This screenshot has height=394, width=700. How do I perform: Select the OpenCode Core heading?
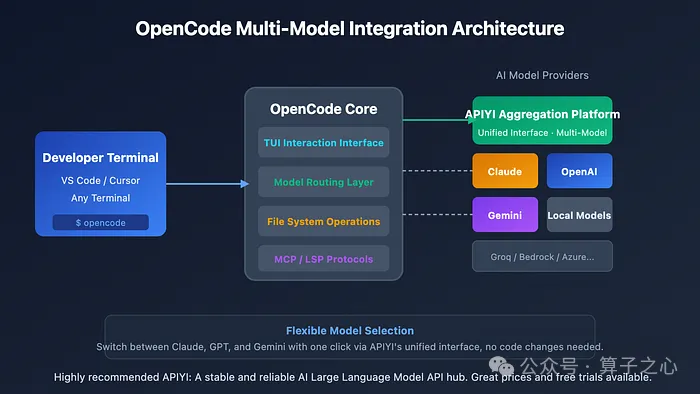(324, 109)
